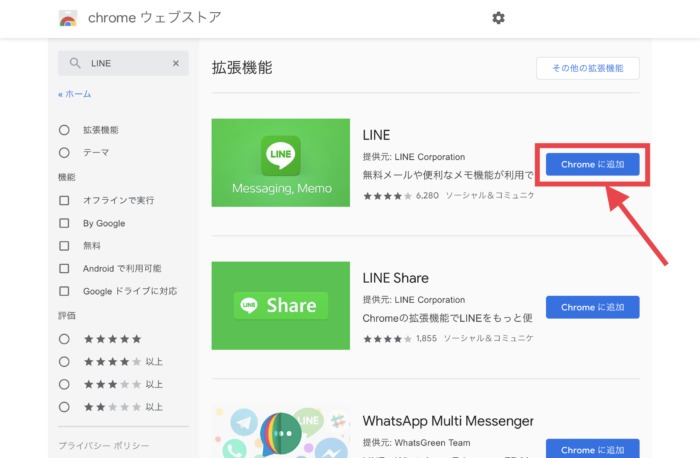Click the LINE star rating 6,280
The width and height of the screenshot is (700, 458).
tap(401, 196)
